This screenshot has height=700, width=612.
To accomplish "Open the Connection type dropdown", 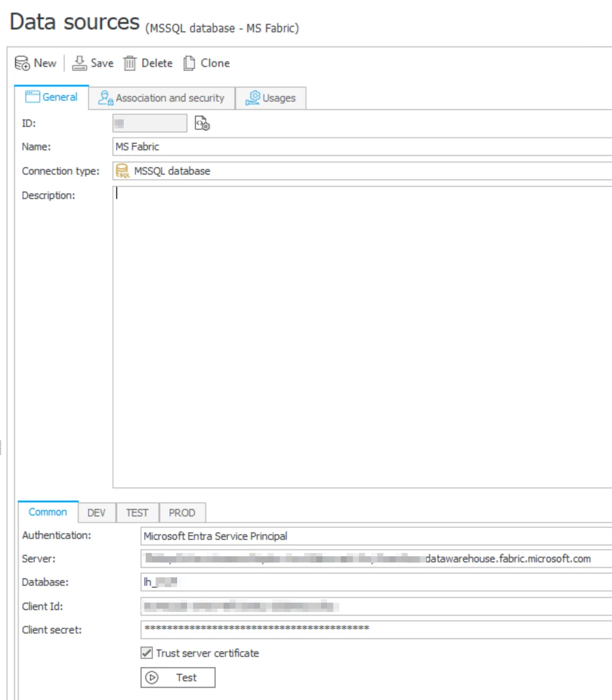I will [x=362, y=171].
